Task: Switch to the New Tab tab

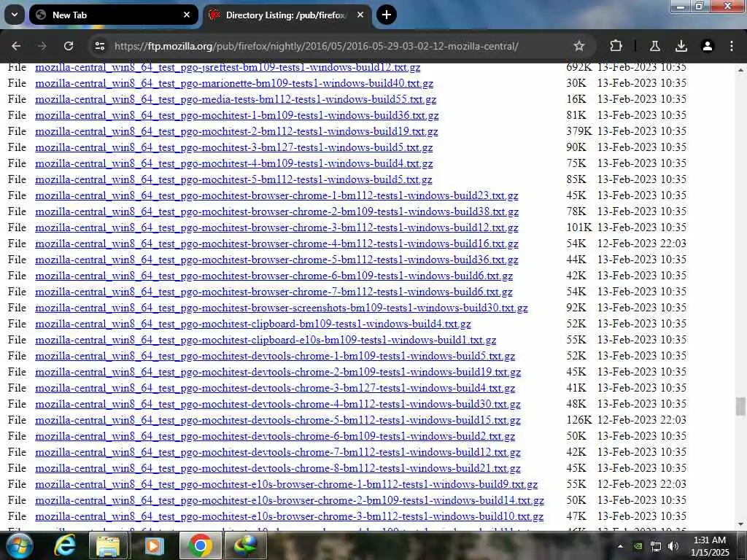Action: coord(113,15)
